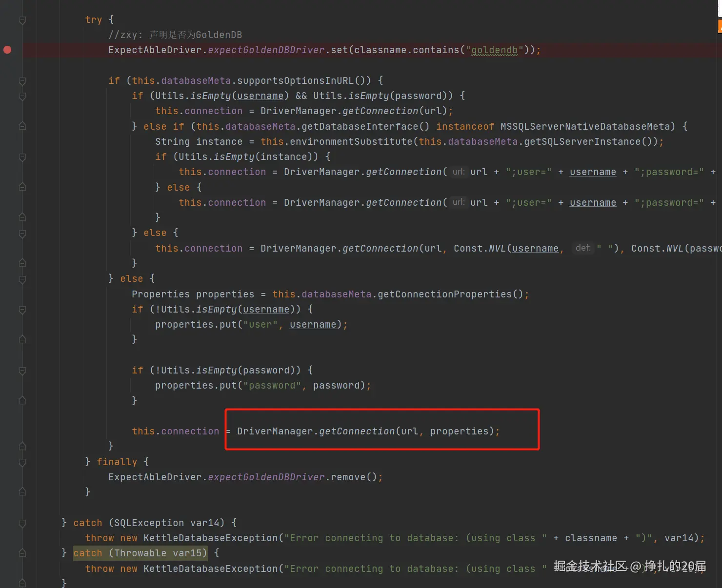Remove the red breakpoint on ExpectAbleDriver line

pos(7,50)
